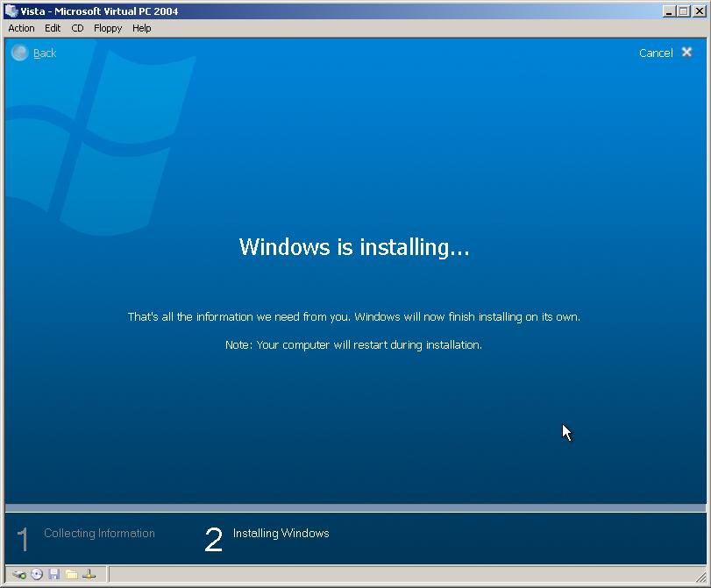
Task: Minimize the Virtual PC window
Action: point(668,11)
